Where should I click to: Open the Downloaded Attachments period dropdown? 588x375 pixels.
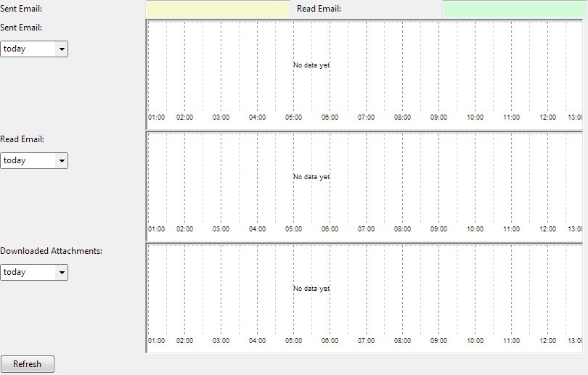[34, 272]
